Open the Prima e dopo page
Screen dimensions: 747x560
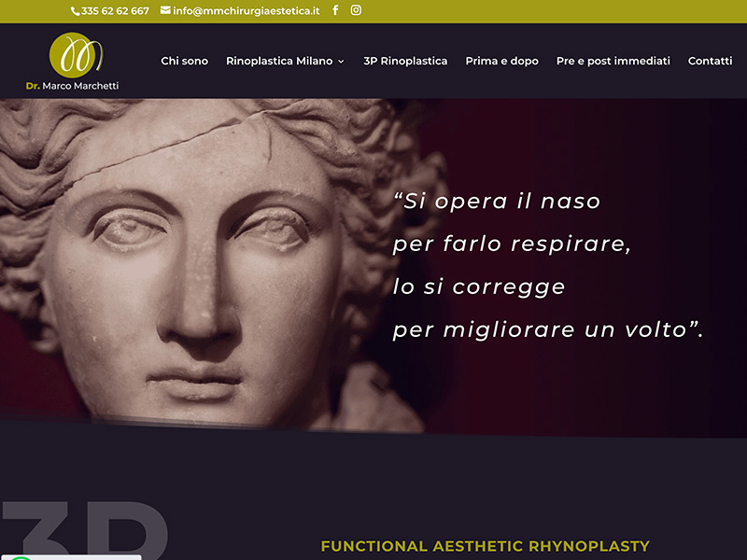502,61
